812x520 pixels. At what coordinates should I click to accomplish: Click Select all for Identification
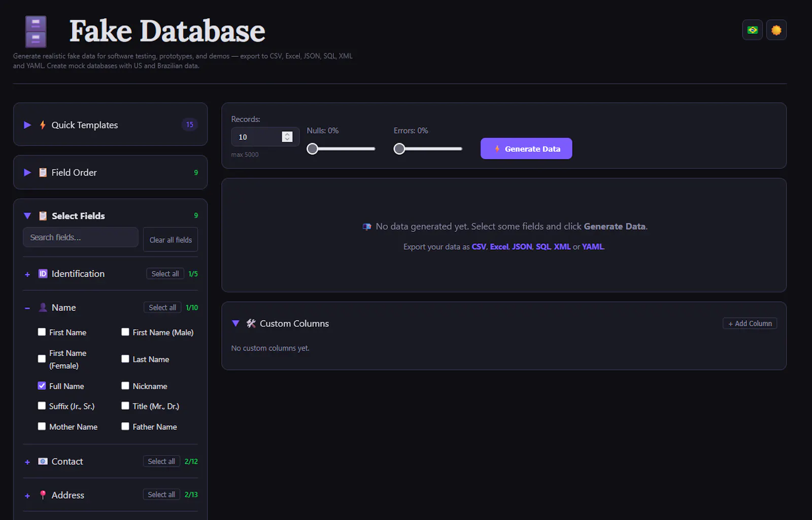(165, 274)
